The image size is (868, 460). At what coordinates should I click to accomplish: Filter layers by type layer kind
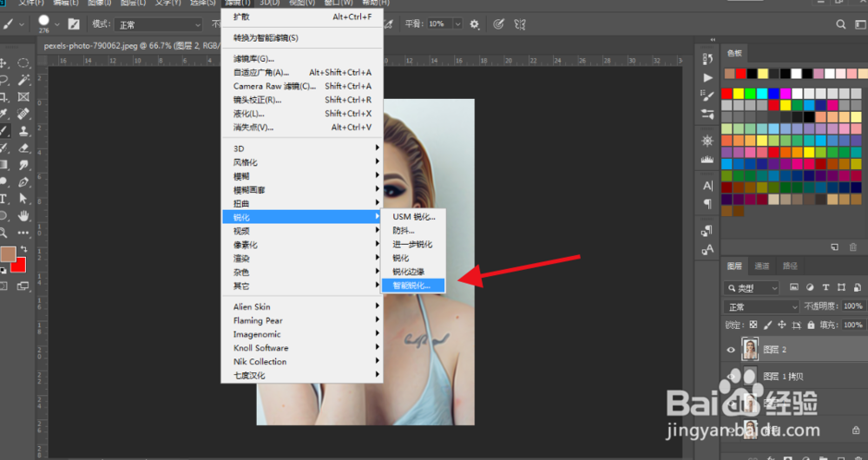825,287
